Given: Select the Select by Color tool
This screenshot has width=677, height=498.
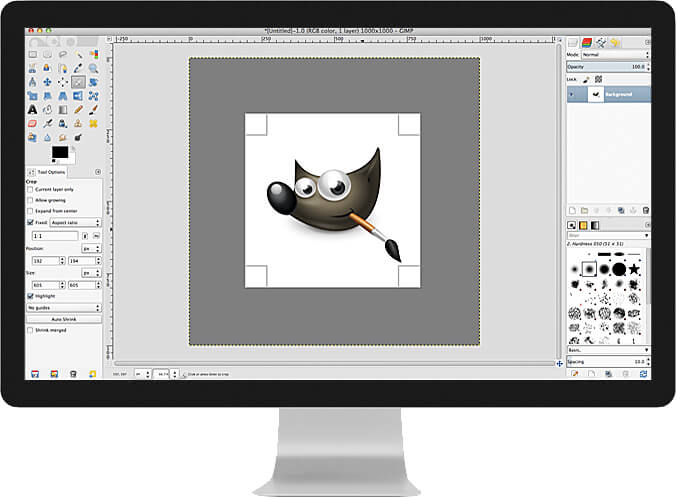Looking at the screenshot, I should click(x=93, y=54).
